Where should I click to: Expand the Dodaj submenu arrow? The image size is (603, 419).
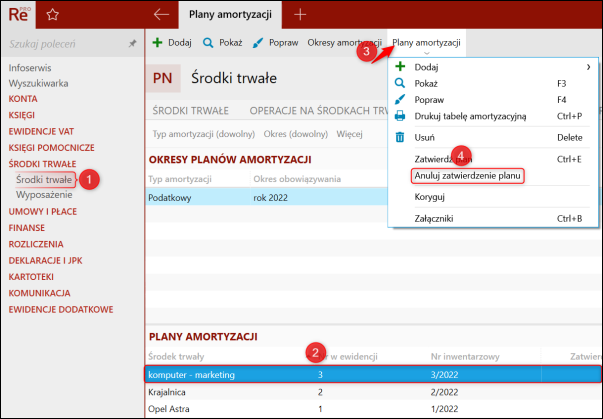click(588, 67)
